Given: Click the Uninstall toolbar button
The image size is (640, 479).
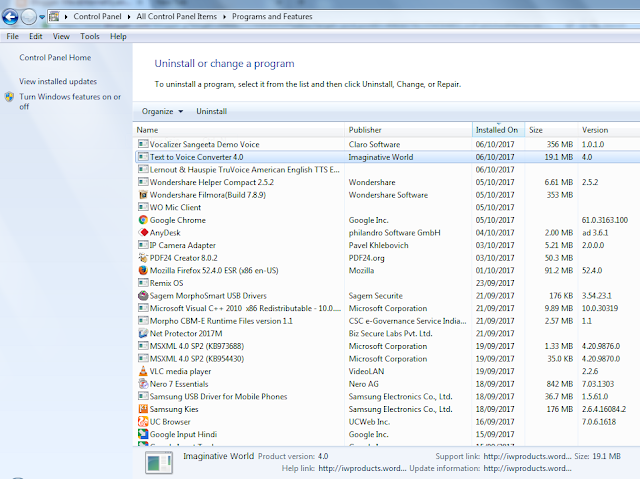Looking at the screenshot, I should tap(211, 111).
